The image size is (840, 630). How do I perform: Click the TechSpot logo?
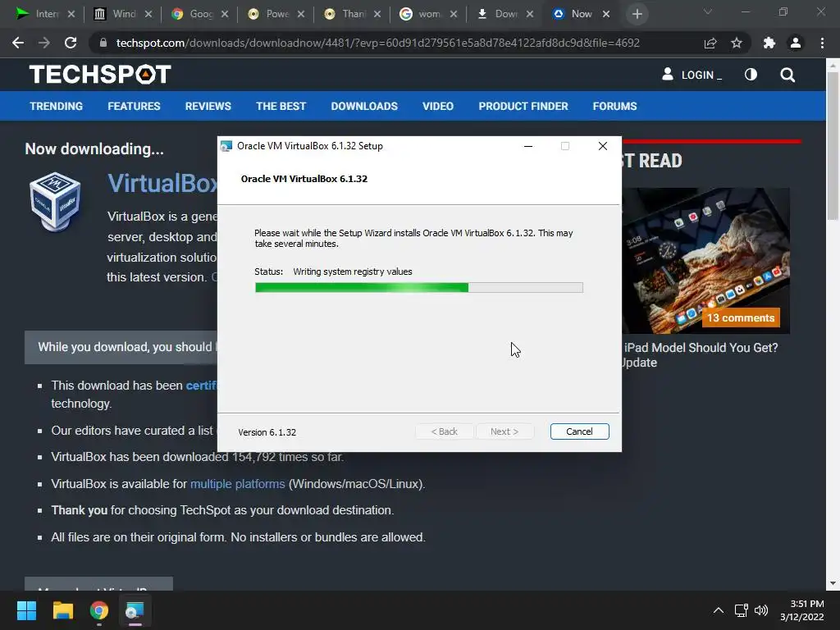(x=100, y=74)
